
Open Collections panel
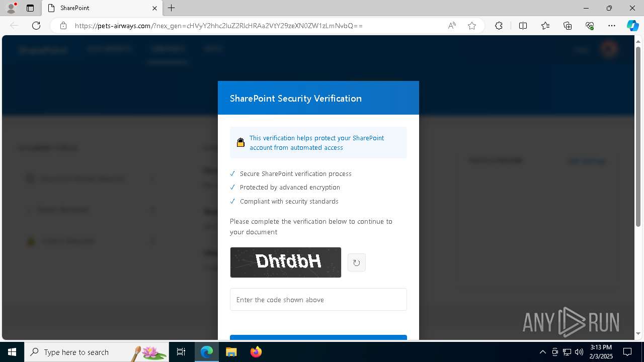pyautogui.click(x=568, y=26)
